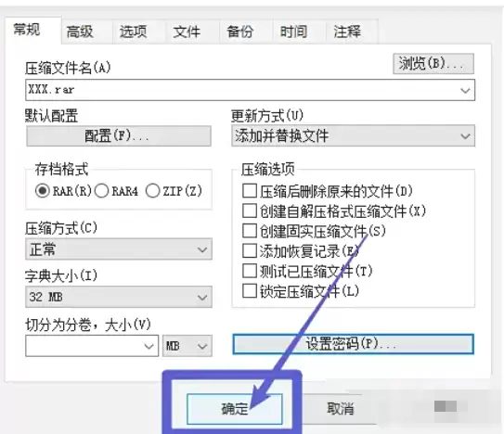
Task: Click the 设置密码(P)... button
Action: pos(353,344)
